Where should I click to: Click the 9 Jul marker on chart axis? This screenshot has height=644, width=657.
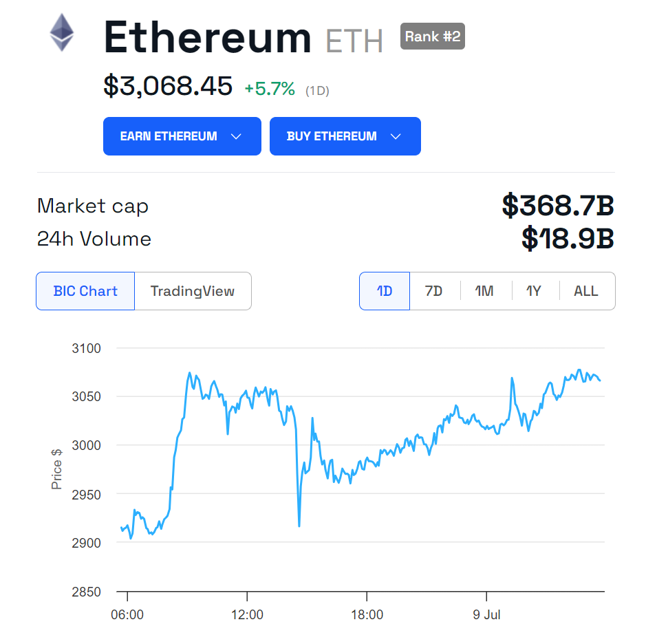486,614
